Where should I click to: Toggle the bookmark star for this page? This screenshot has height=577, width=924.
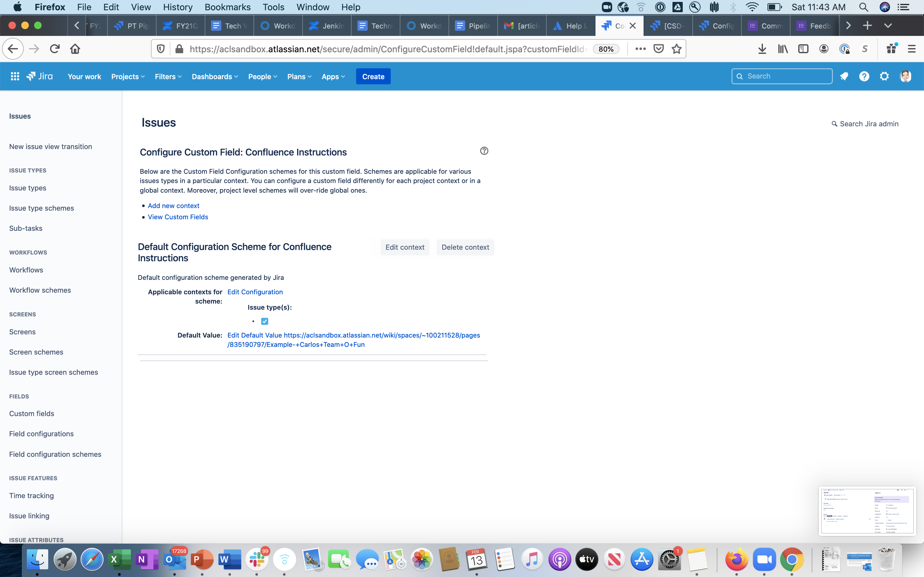pos(676,48)
